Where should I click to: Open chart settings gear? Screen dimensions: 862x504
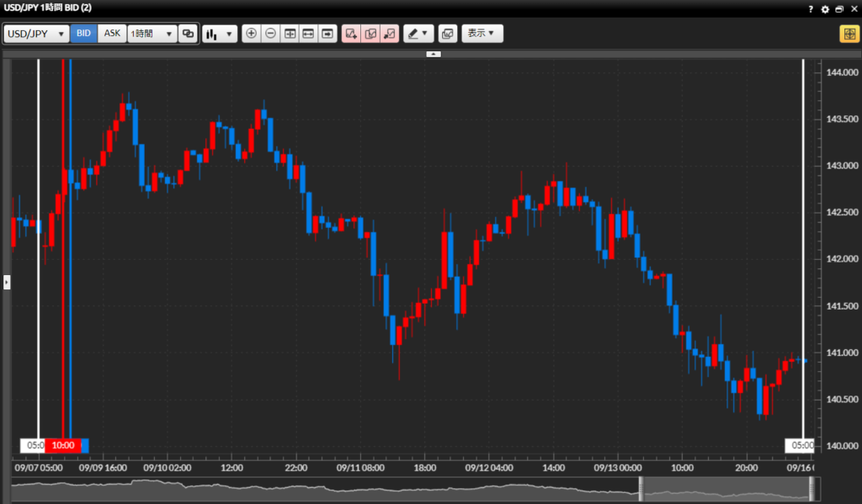pyautogui.click(x=825, y=8)
